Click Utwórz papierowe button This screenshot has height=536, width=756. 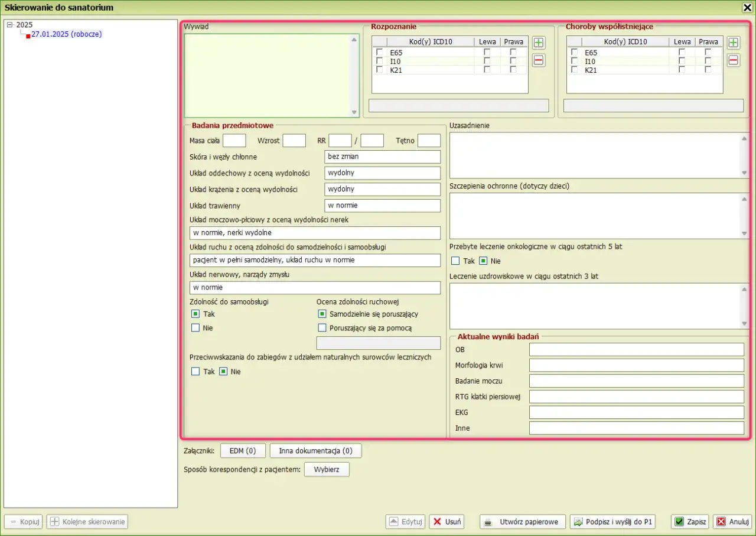(x=523, y=522)
